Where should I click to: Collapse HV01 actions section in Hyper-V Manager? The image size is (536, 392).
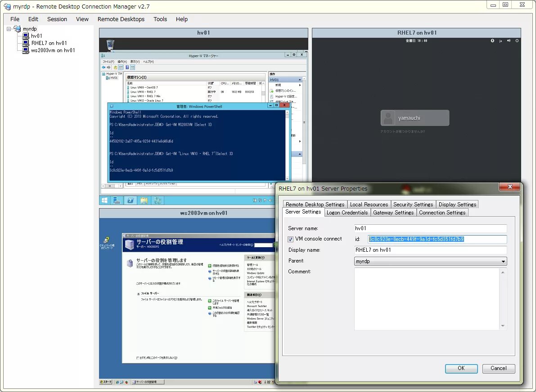coord(300,80)
